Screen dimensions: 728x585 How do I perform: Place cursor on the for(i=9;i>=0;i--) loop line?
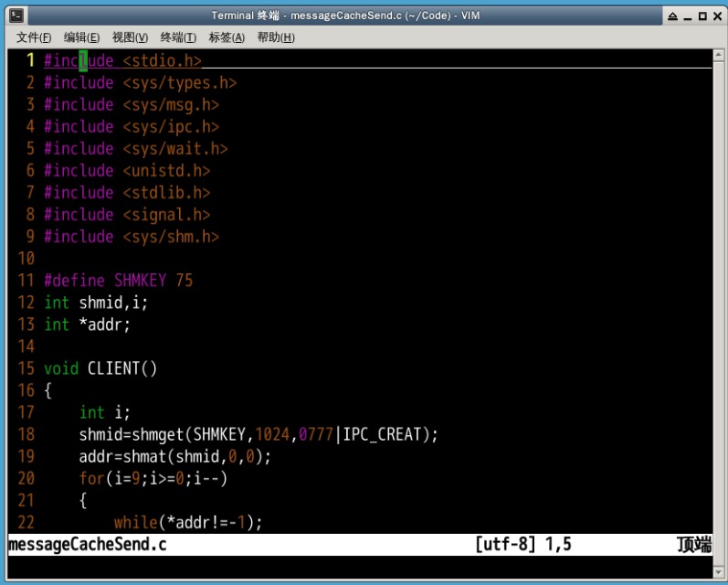[x=153, y=478]
